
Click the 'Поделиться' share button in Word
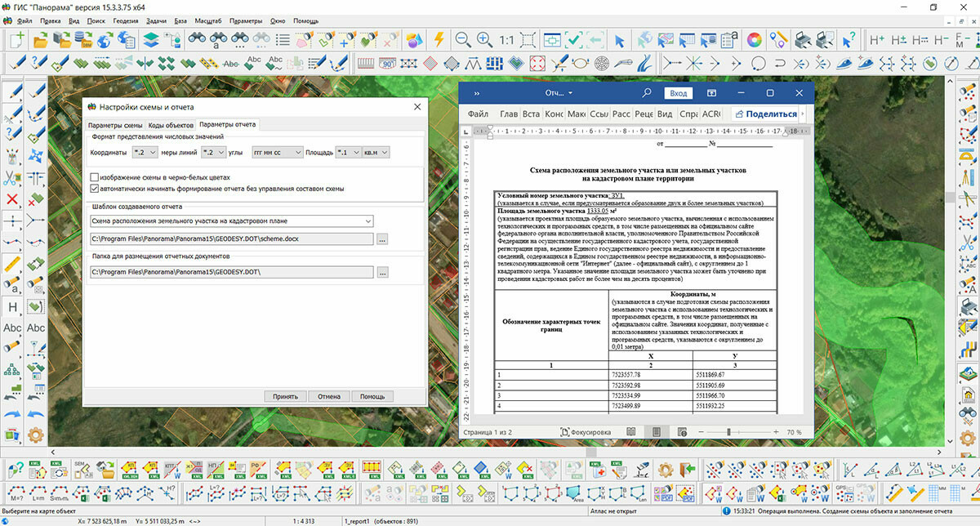pos(765,114)
